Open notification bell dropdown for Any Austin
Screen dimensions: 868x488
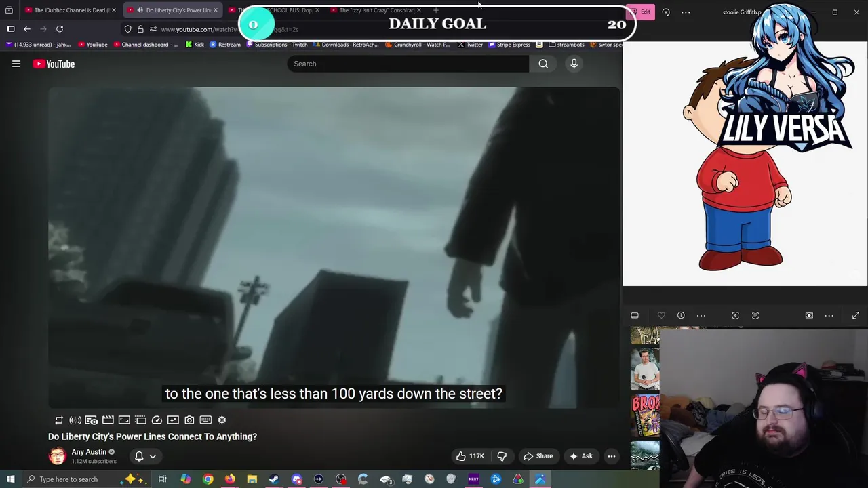(x=145, y=456)
